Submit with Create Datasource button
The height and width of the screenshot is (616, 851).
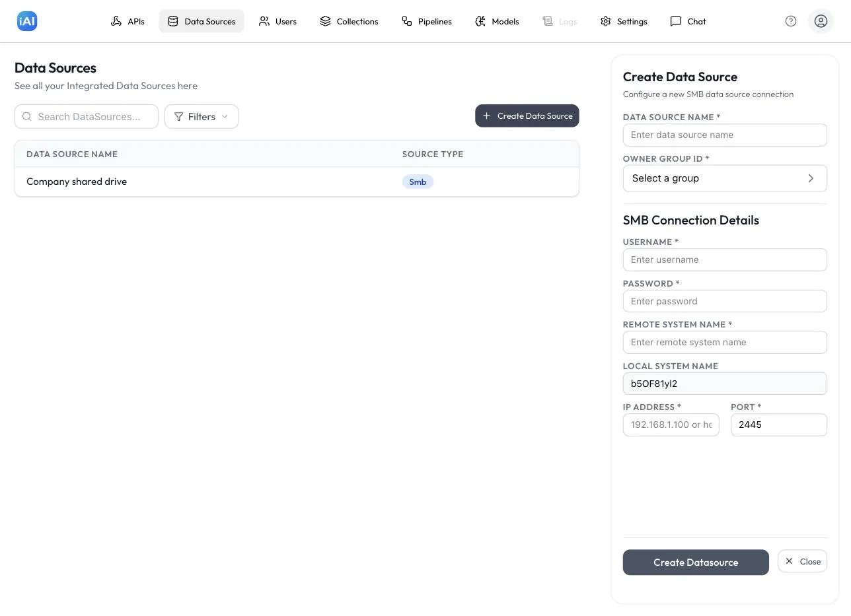click(x=696, y=563)
